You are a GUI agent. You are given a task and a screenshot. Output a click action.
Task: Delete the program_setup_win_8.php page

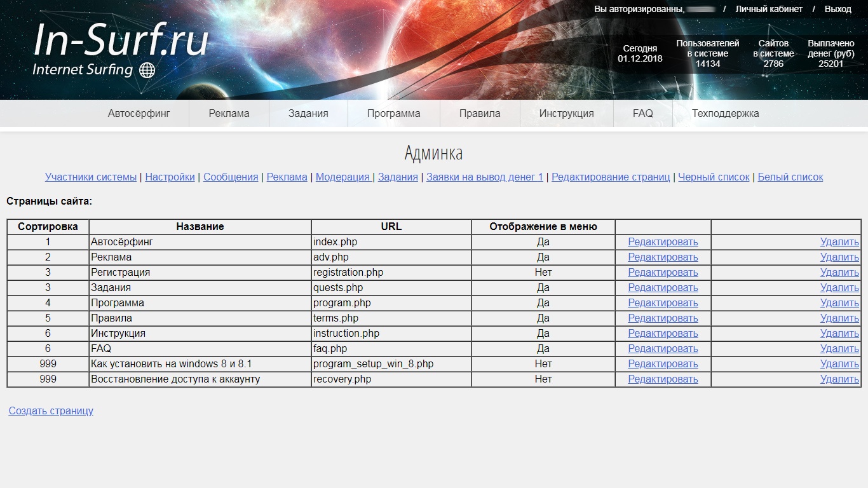point(839,364)
